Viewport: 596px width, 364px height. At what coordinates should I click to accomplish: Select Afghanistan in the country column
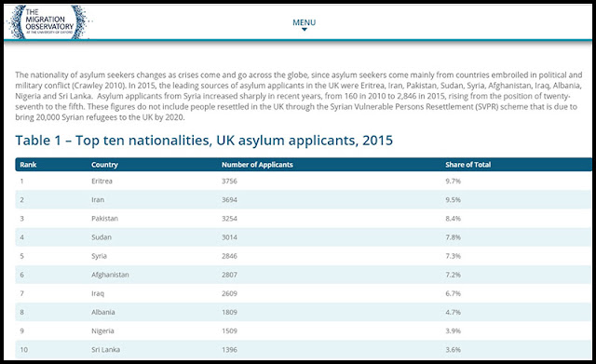tap(110, 275)
